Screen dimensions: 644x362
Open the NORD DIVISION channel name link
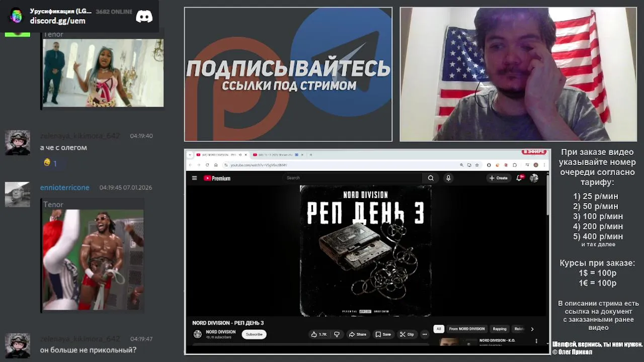(x=220, y=332)
